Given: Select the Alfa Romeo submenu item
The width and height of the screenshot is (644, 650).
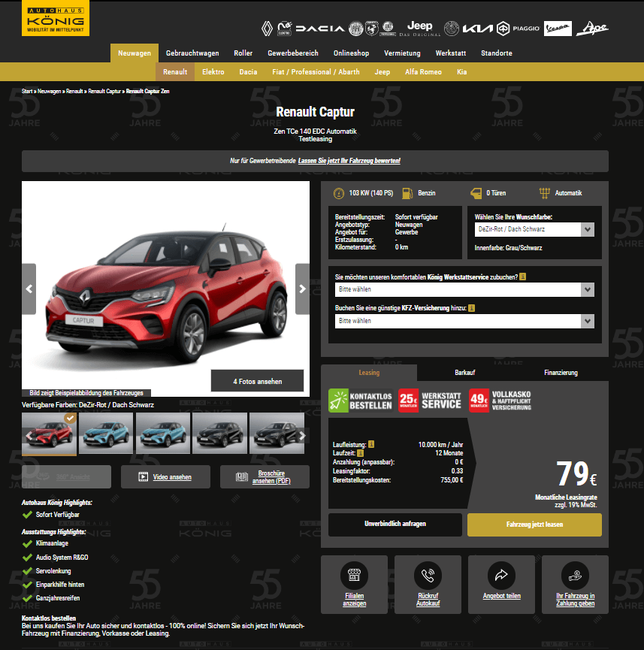Looking at the screenshot, I should [x=423, y=71].
